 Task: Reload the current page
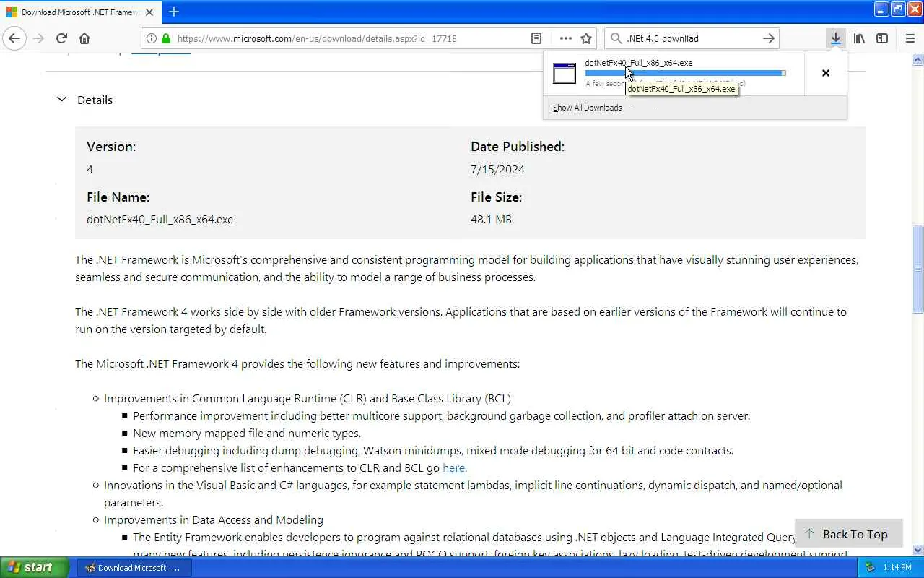[61, 38]
